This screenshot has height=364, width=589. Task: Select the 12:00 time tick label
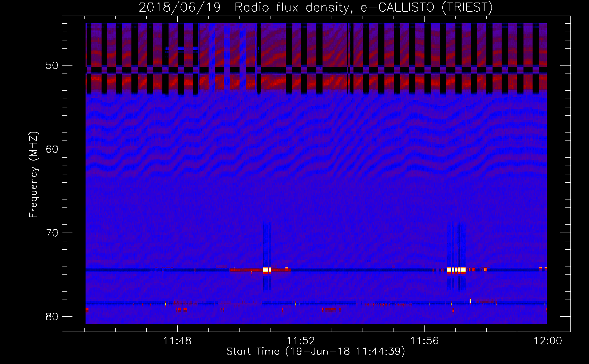(x=548, y=341)
